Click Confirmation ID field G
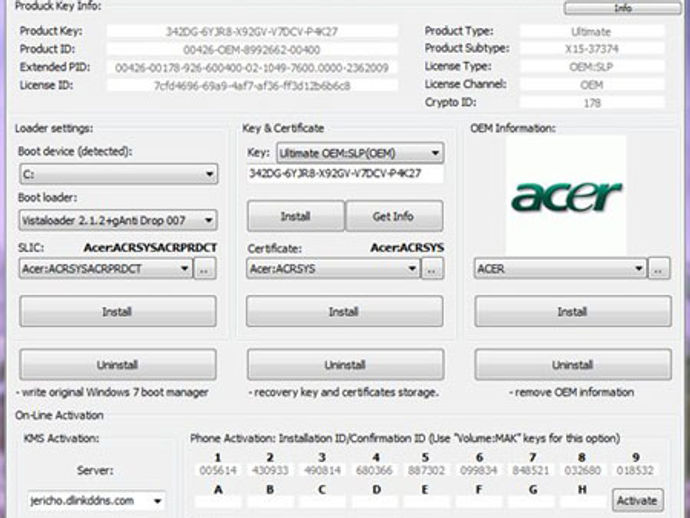The width and height of the screenshot is (690, 518). coord(531,502)
